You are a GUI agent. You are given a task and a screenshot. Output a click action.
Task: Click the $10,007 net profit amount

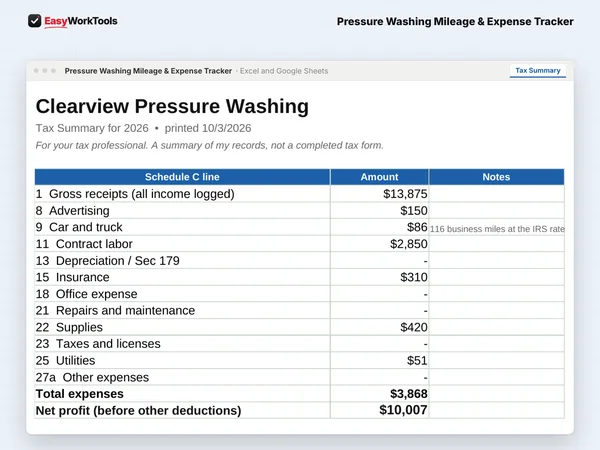click(x=403, y=410)
